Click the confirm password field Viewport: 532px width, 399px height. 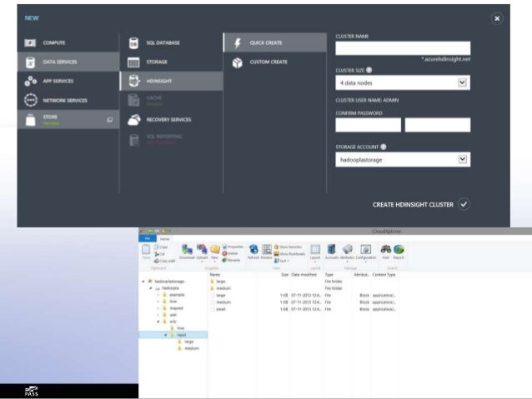click(x=438, y=125)
